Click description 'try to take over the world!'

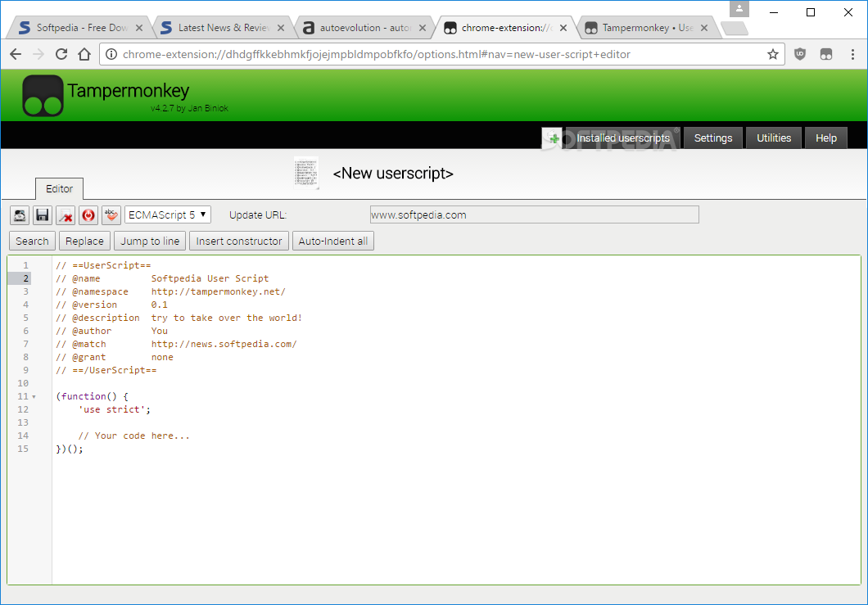click(226, 318)
